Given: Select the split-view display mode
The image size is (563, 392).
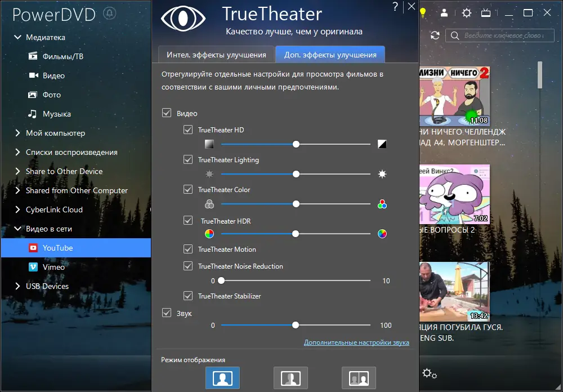Looking at the screenshot, I should coord(291,377).
